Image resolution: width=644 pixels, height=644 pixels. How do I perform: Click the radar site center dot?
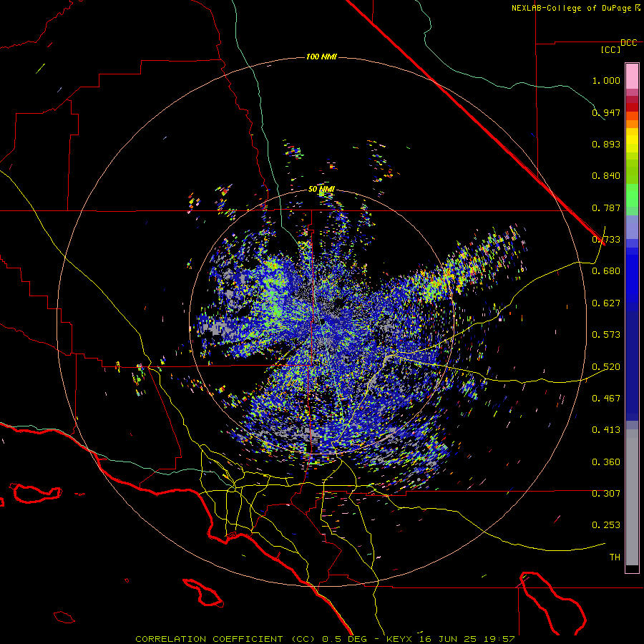tap(323, 321)
